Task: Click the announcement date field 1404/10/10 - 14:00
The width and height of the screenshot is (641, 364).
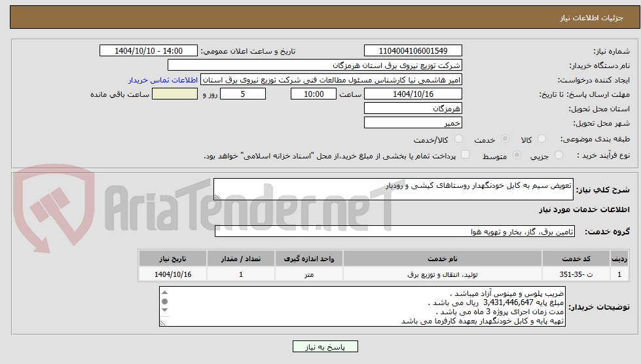Action: click(x=149, y=50)
